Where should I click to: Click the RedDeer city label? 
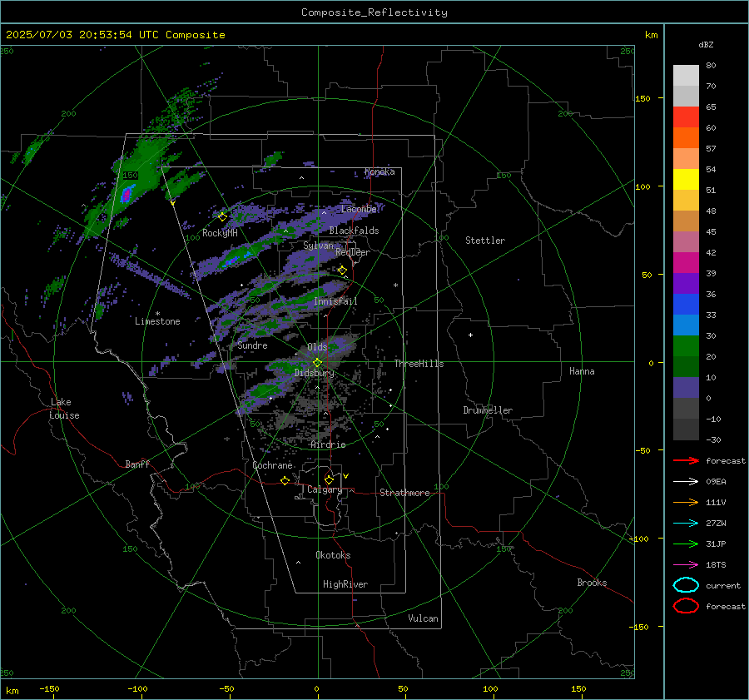[353, 252]
